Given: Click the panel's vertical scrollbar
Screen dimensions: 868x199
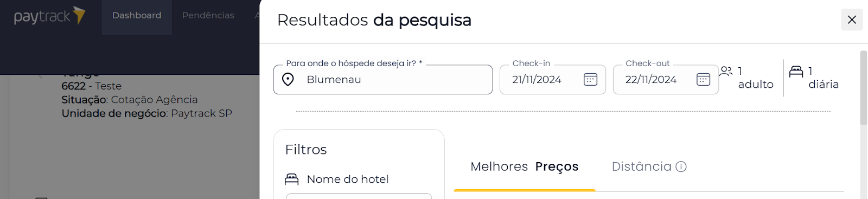Looking at the screenshot, I should pos(864,88).
